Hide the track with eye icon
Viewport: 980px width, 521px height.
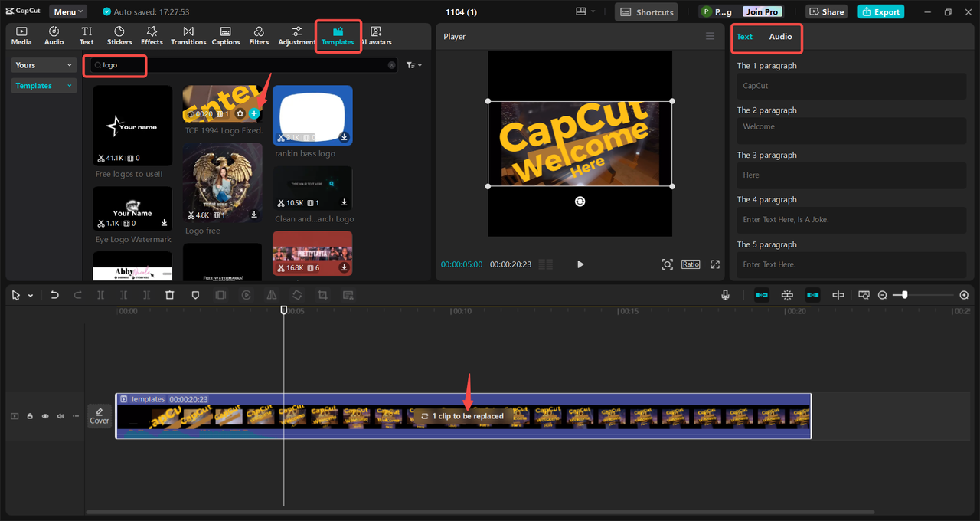coord(45,416)
